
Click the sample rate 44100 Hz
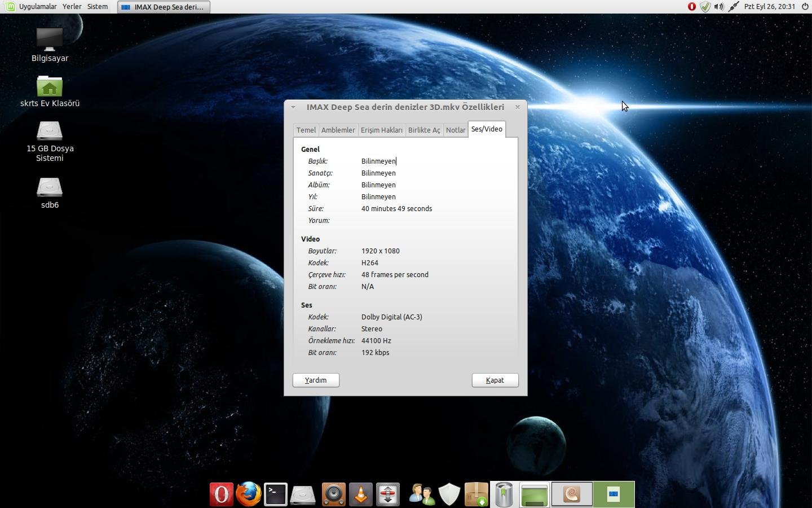point(376,340)
